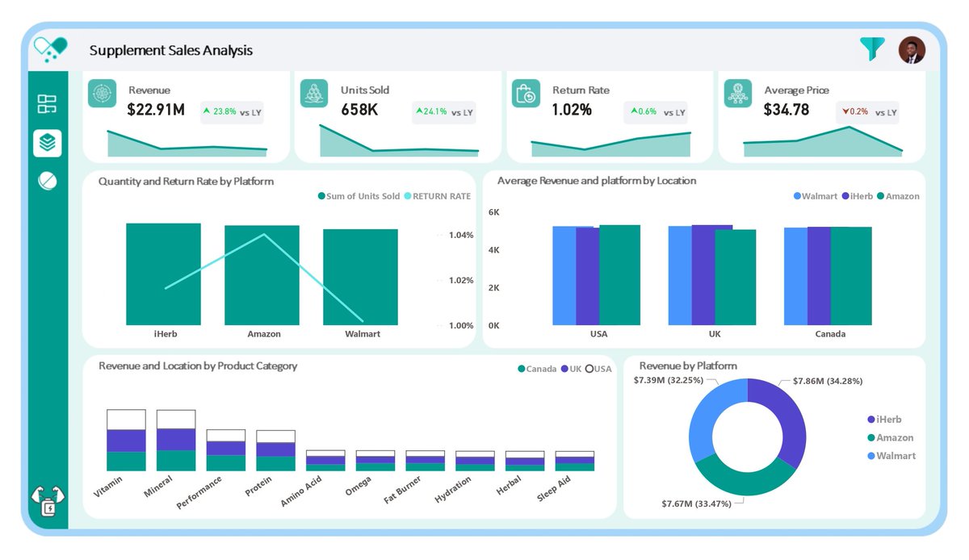Screen dimensions: 969x560
Task: Click the Units Sold card icon
Action: coord(313,93)
